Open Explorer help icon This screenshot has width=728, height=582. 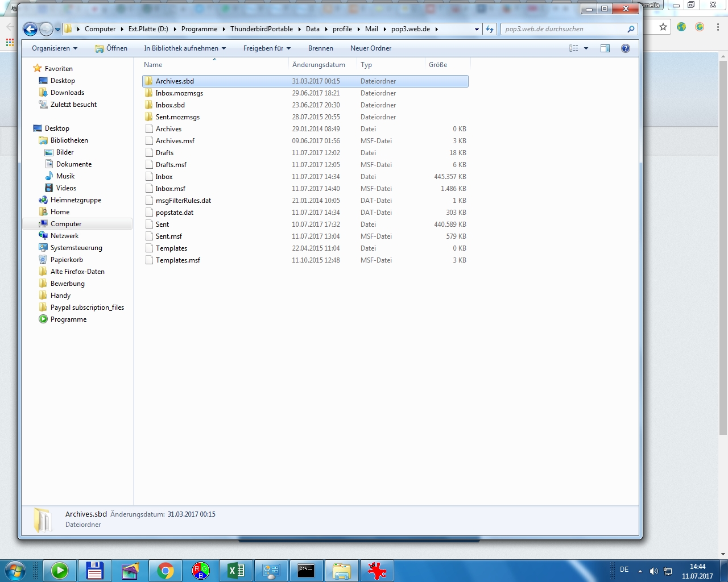(626, 48)
